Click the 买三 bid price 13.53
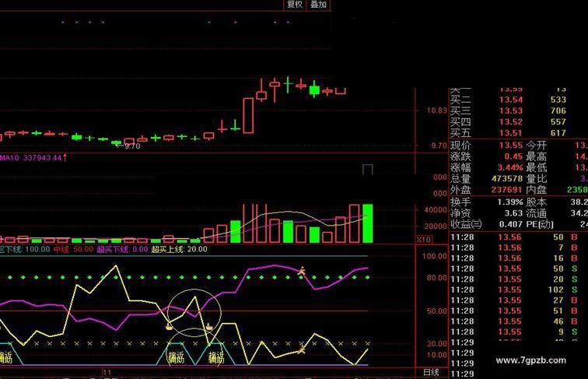The width and height of the screenshot is (588, 379). [511, 111]
